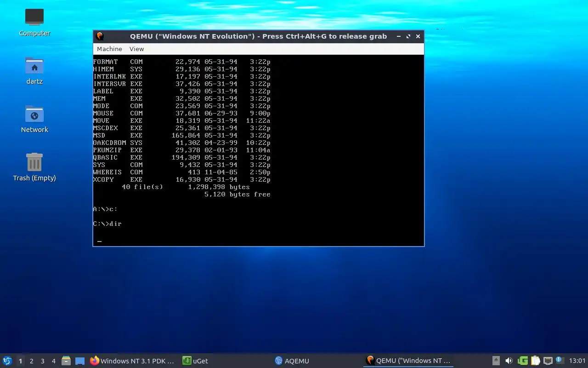588x368 pixels.
Task: Open the clipboard manager tray icon
Action: [535, 361]
